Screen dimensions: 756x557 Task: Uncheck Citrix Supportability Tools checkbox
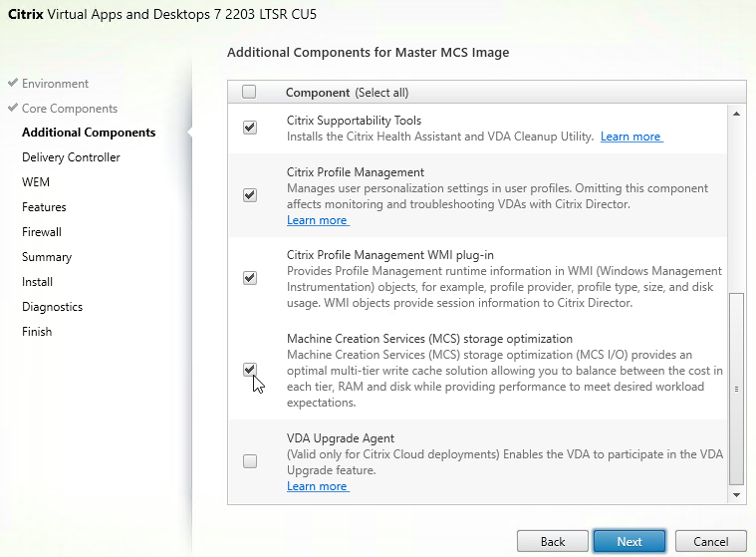pos(250,128)
